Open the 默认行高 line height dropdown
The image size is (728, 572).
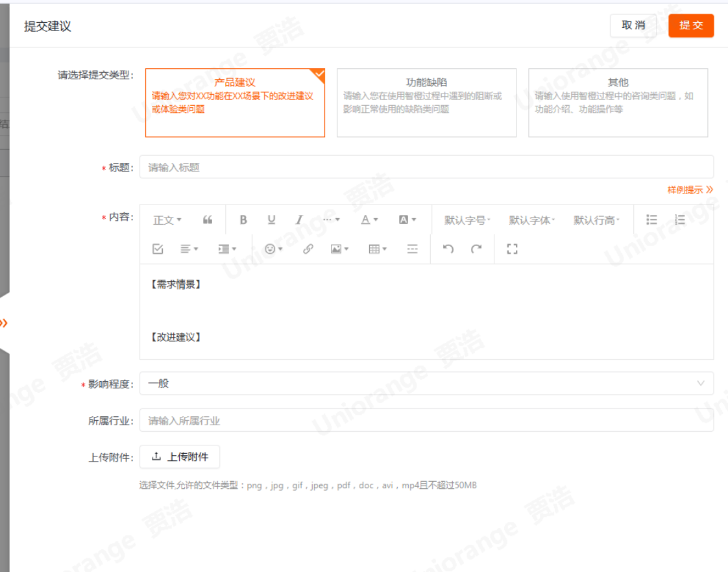[596, 220]
